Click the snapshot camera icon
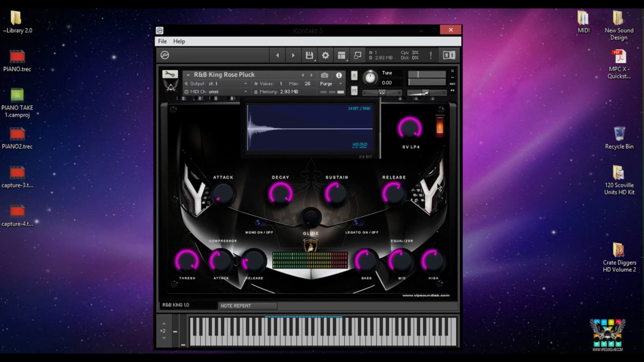This screenshot has height=362, width=644. pyautogui.click(x=325, y=75)
